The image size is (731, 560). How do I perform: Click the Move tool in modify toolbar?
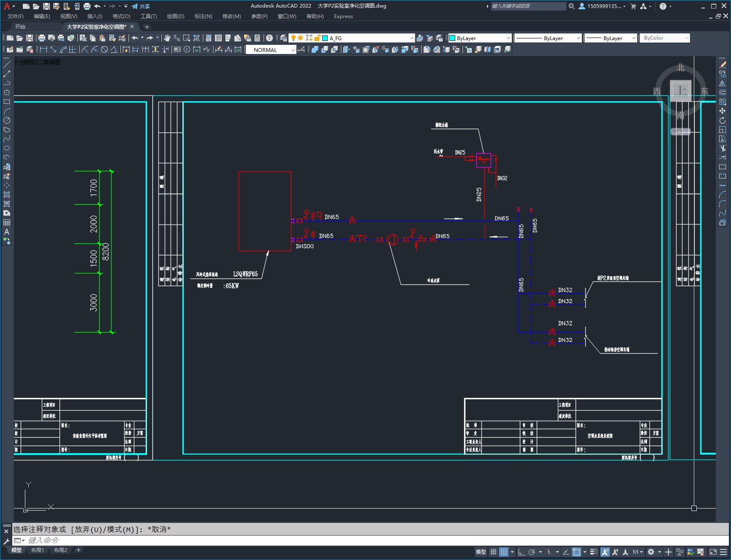coord(723,111)
